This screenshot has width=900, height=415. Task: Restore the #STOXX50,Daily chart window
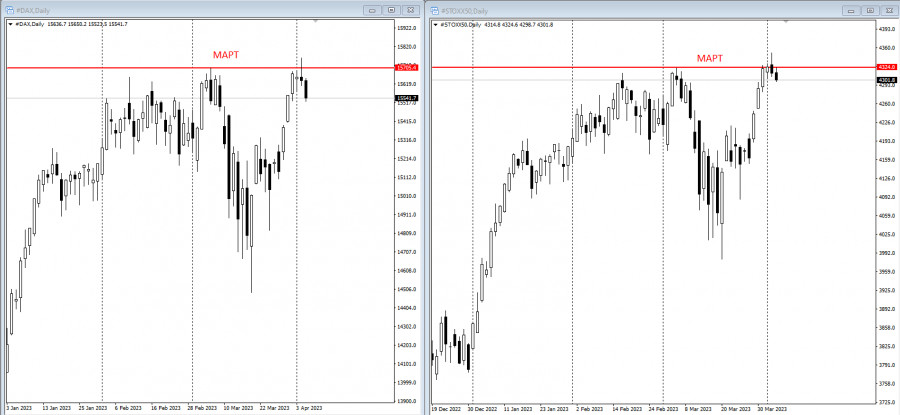pos(870,10)
